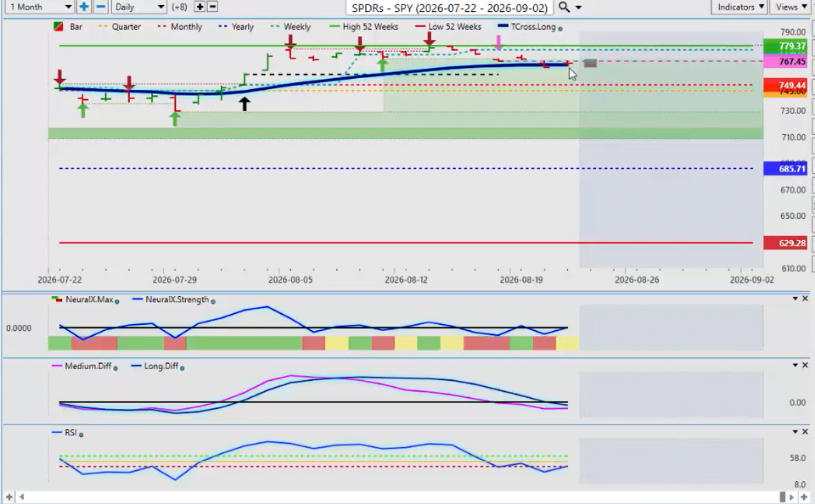Open the 1 Month time range dropdown

(38, 7)
